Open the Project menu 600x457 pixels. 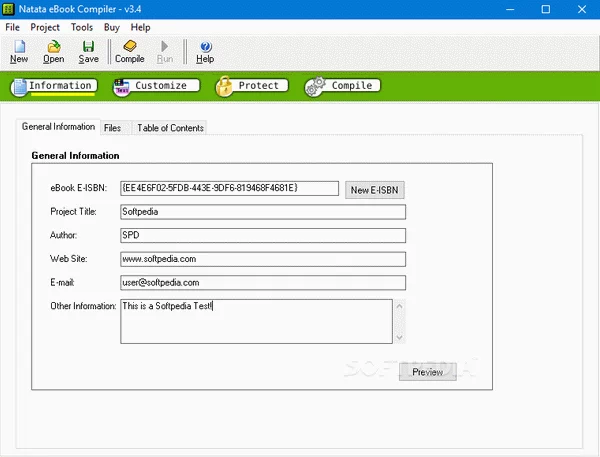pos(45,28)
